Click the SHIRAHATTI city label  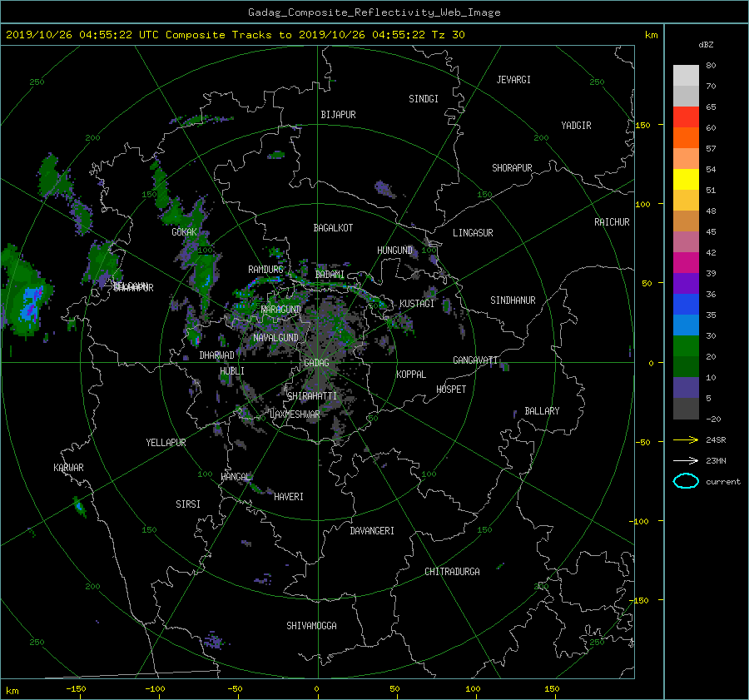tap(312, 396)
